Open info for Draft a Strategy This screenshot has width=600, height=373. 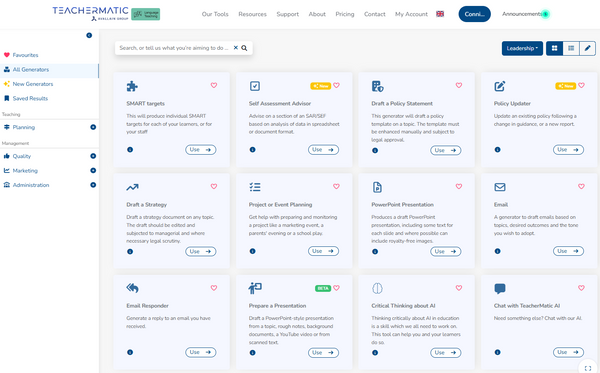(x=130, y=251)
